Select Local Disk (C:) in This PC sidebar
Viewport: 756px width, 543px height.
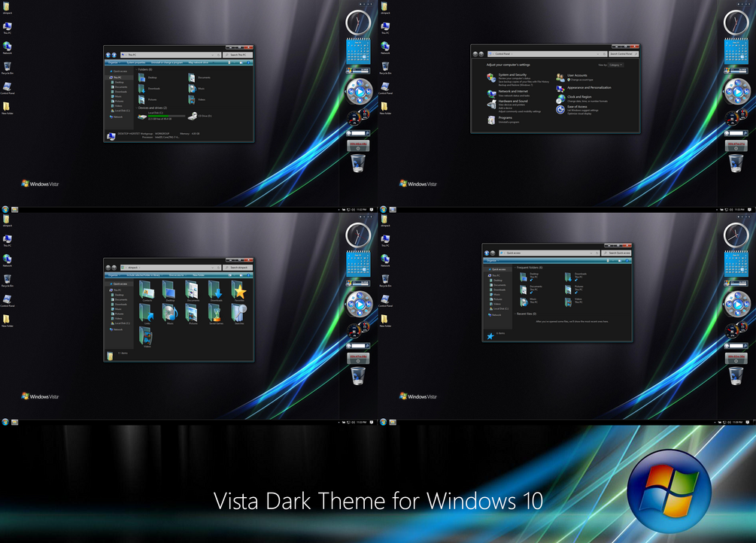point(120,111)
